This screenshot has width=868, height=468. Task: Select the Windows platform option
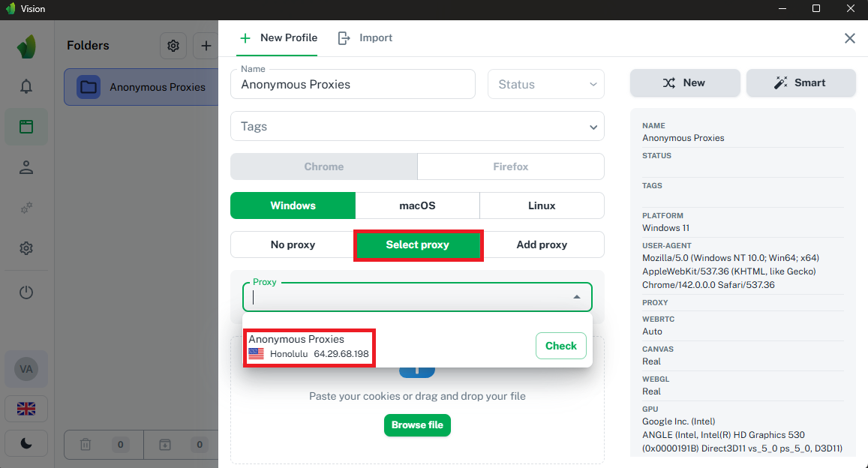[293, 205]
